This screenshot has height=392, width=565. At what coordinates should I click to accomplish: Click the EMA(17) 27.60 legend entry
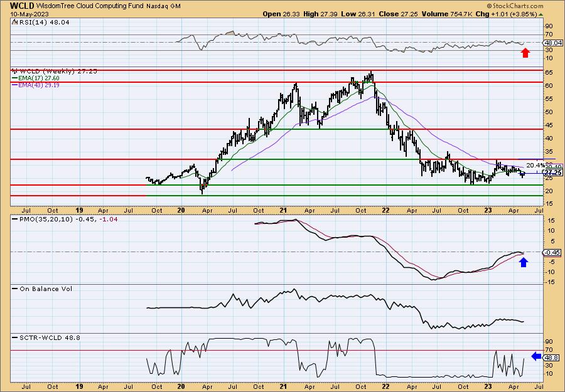coord(36,78)
